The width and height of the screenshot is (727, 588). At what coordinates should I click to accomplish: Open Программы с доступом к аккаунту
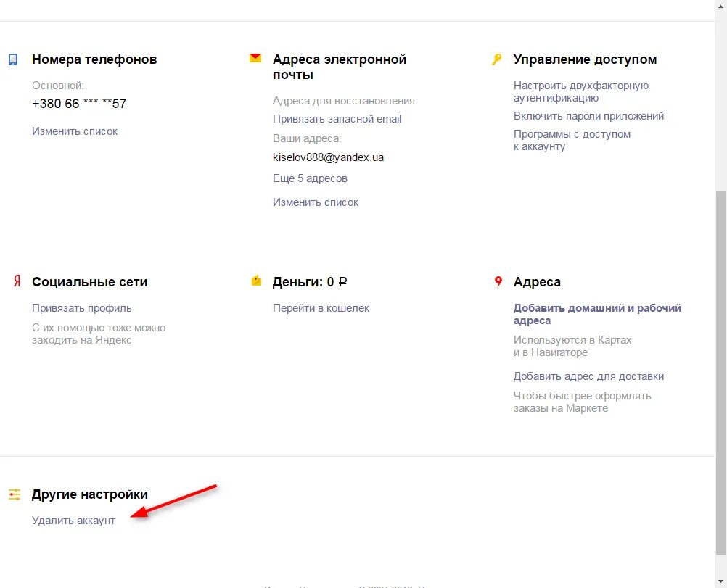[x=572, y=140]
